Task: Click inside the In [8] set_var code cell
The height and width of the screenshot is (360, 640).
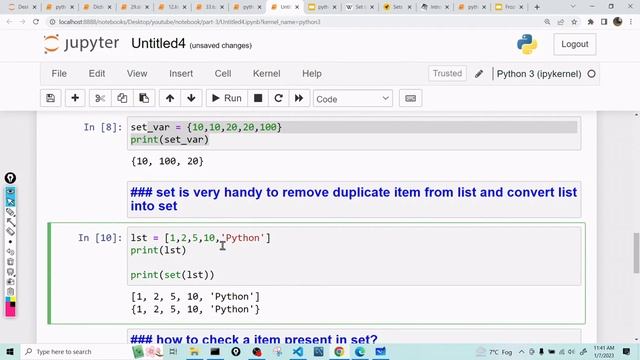Action: click(x=354, y=133)
